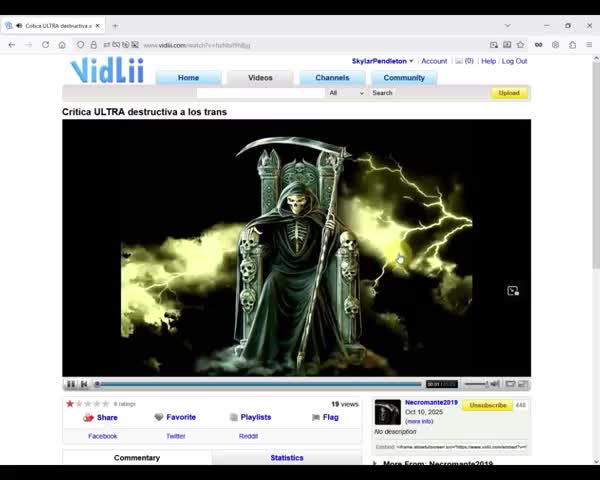Image resolution: width=600 pixels, height=480 pixels.
Task: Mute tab via speaker icon in tab
Action: (19, 26)
